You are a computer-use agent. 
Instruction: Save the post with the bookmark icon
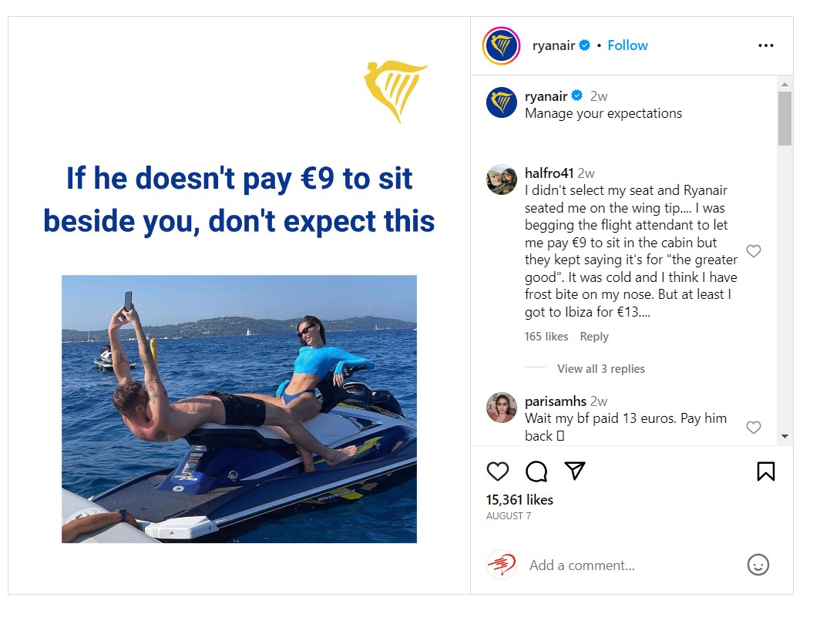pyautogui.click(x=765, y=471)
